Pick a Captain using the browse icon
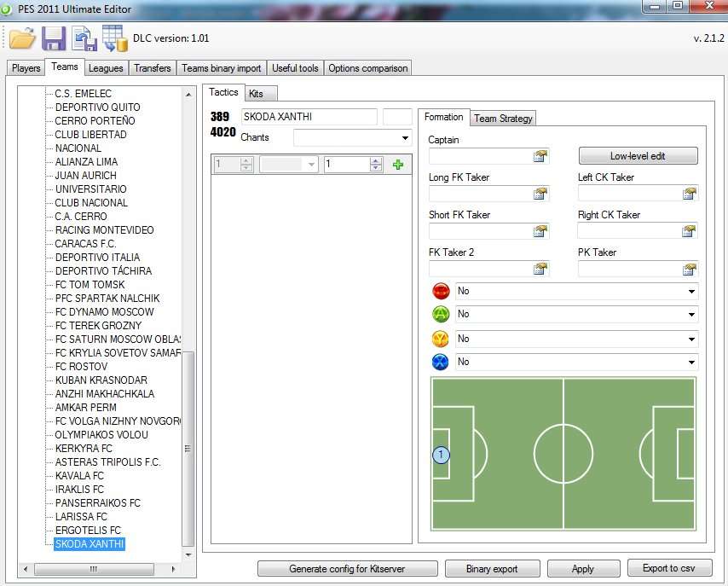Viewport: 728px width, 586px height. coord(540,156)
